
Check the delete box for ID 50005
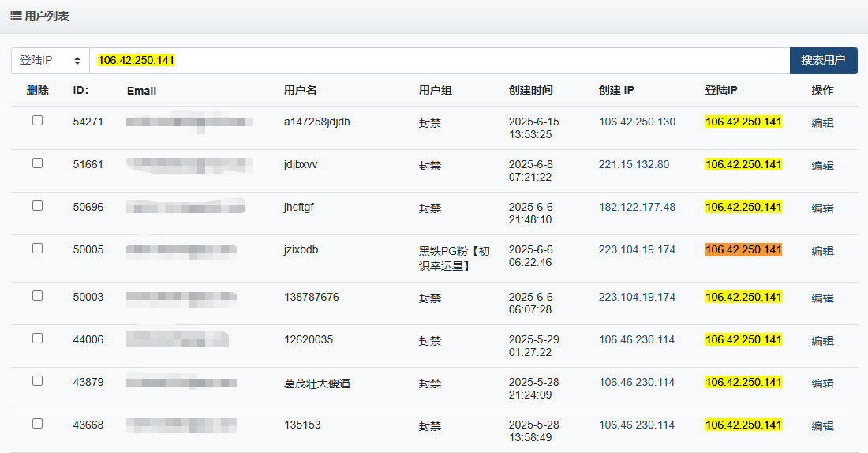(x=37, y=249)
